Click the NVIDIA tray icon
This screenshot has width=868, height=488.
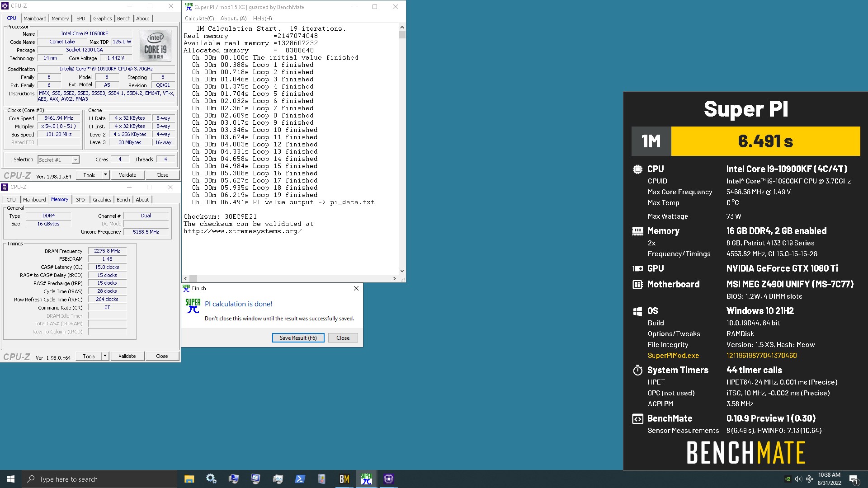click(788, 479)
